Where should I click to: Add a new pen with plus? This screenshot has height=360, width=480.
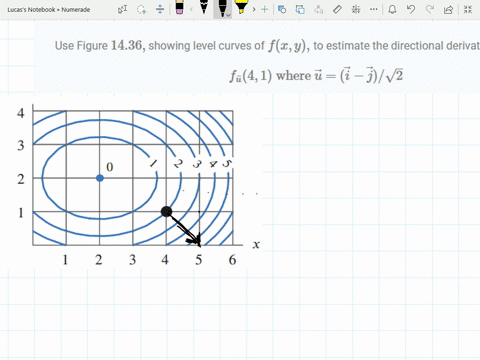tap(265, 9)
